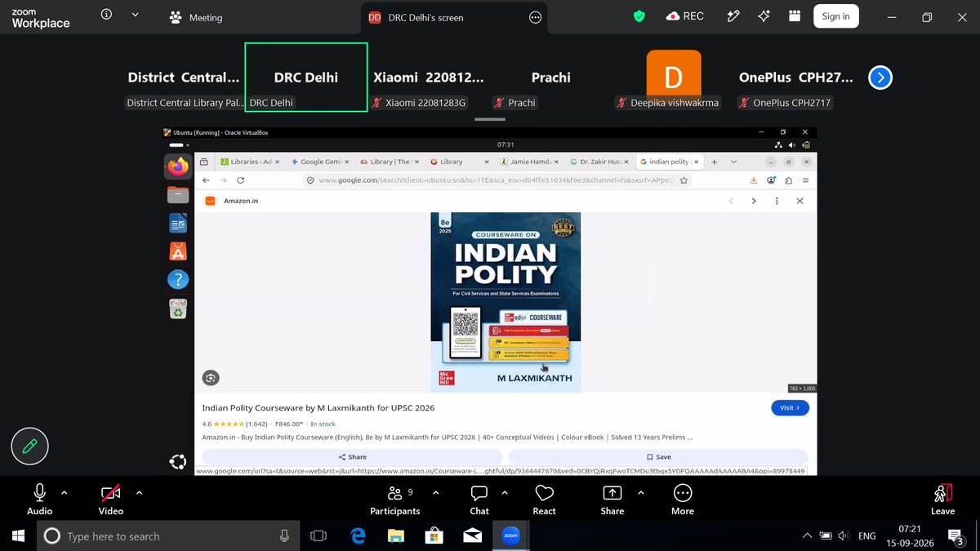The image size is (980, 551).
Task: Click the Save button under the product
Action: click(x=658, y=457)
